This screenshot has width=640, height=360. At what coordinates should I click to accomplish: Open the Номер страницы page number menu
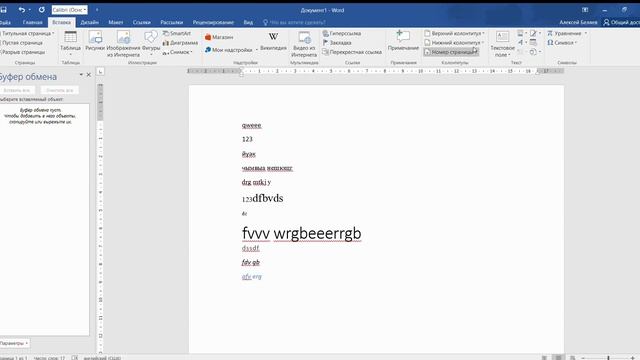tap(451, 52)
